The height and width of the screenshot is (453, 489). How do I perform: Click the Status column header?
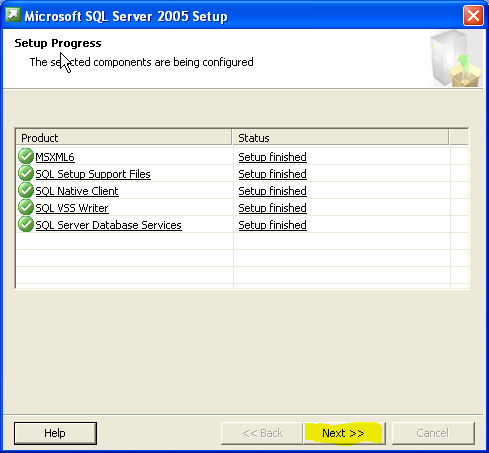point(341,138)
